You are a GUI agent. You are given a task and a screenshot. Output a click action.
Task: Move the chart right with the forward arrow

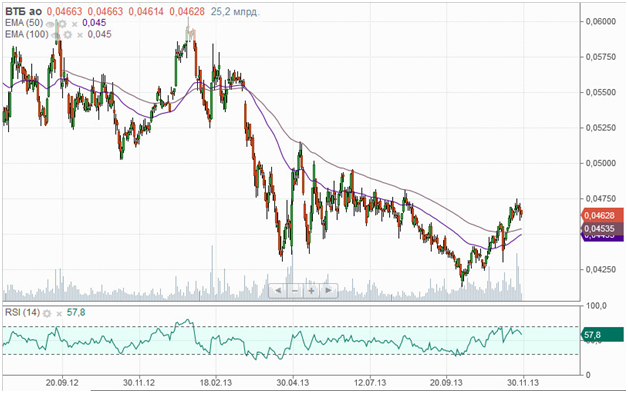point(328,290)
